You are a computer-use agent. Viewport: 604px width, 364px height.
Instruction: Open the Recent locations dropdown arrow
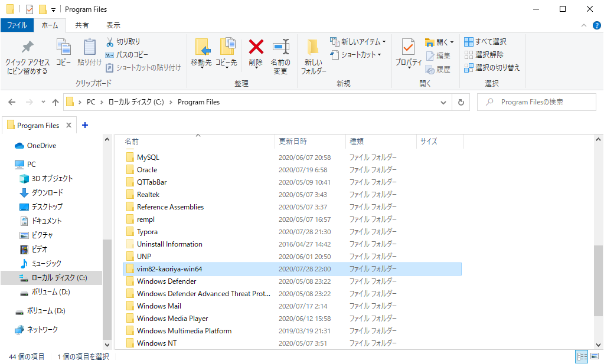point(43,102)
